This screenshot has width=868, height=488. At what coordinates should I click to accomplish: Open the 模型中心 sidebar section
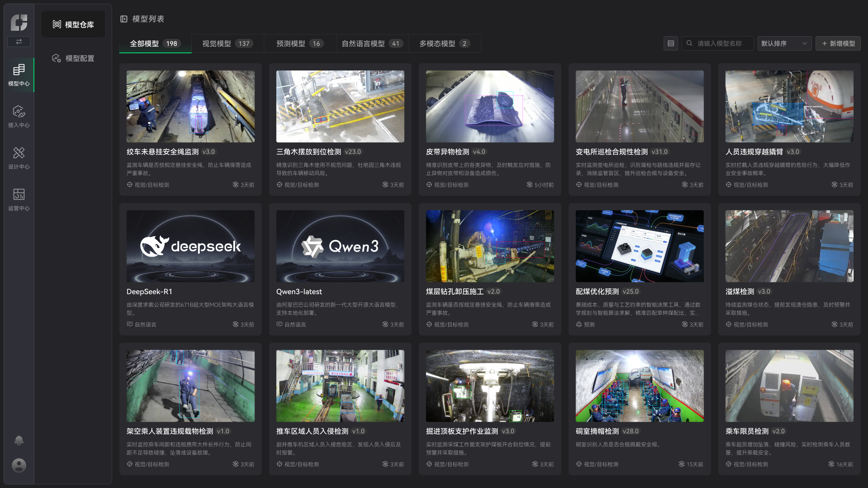pyautogui.click(x=19, y=75)
